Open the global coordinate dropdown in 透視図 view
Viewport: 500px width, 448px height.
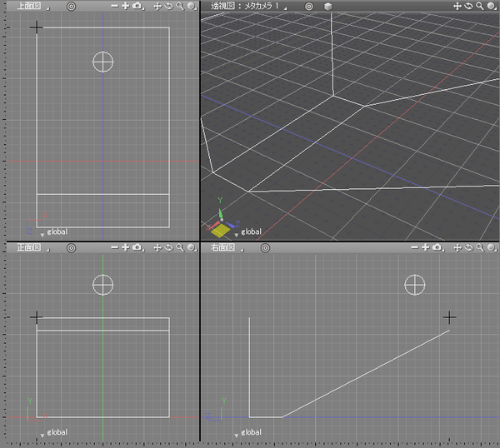[x=248, y=232]
